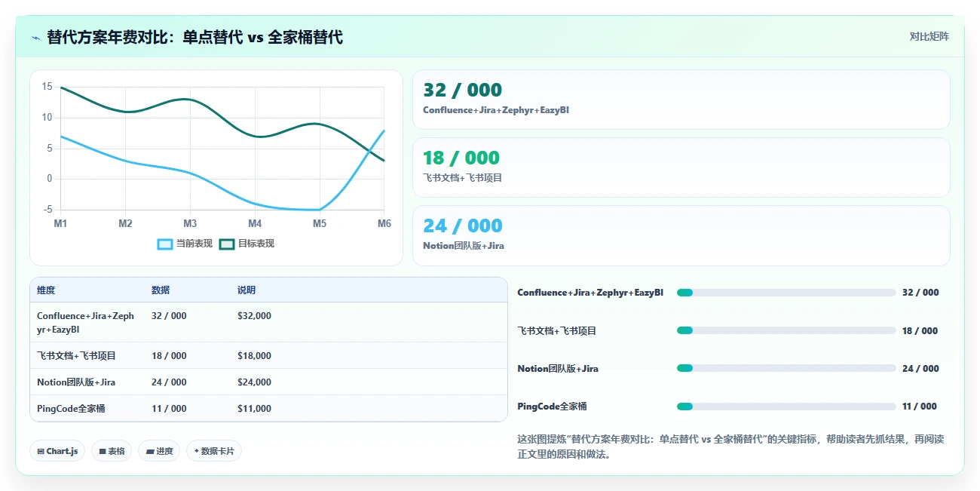
Task: Click the 15 y-axis label on chart
Action: [47, 87]
